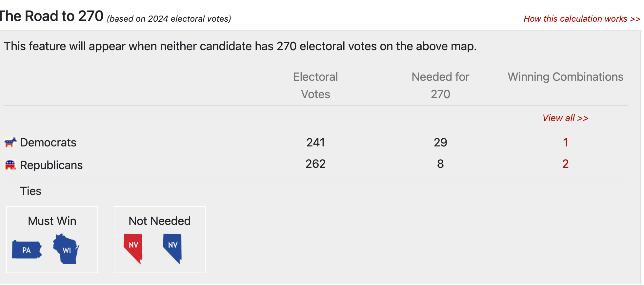Click the Democrats' 241 electoral votes value
This screenshot has height=285, width=644.
click(x=315, y=142)
